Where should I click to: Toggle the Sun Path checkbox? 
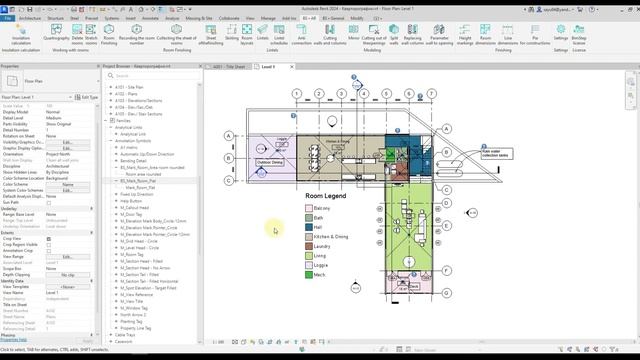tap(49, 203)
